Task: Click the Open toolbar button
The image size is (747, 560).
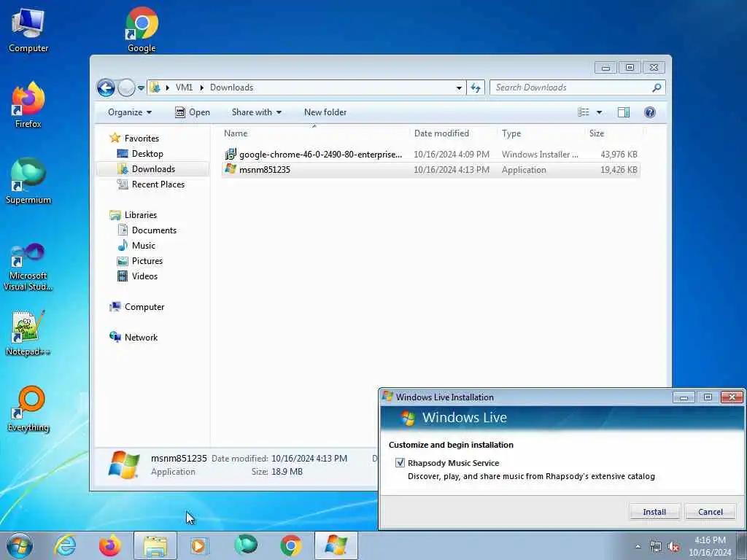Action: (193, 112)
